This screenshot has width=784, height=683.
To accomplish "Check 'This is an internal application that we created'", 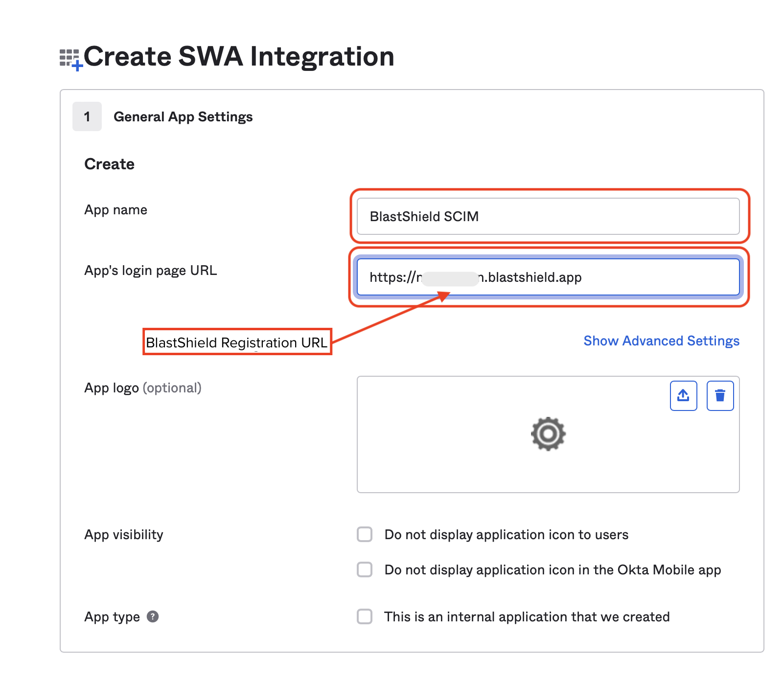I will tap(364, 617).
